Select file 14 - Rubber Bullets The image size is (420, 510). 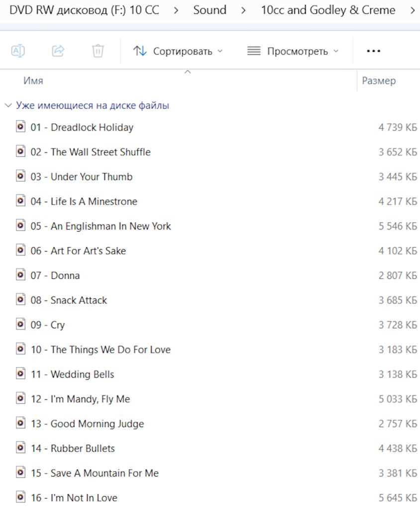click(x=73, y=448)
